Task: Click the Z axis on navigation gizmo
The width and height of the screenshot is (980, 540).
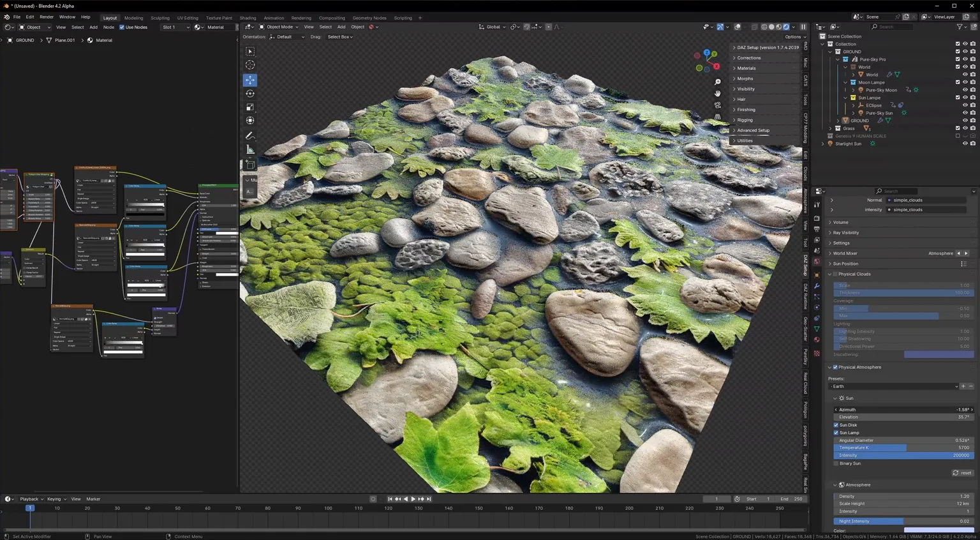Action: click(706, 52)
